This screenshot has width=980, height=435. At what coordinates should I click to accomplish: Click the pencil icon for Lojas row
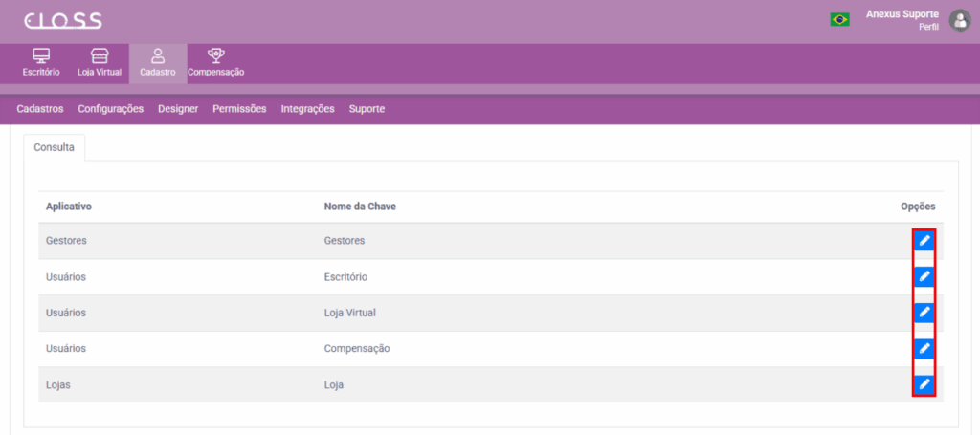coord(924,384)
